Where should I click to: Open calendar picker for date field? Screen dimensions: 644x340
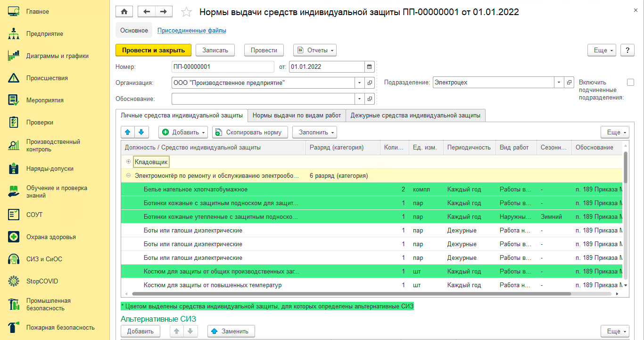pos(370,66)
